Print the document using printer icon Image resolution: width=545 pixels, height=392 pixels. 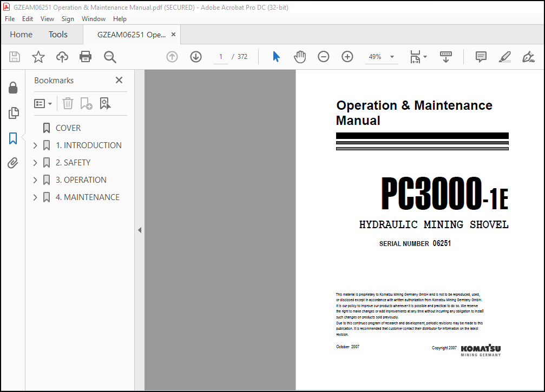coord(86,57)
